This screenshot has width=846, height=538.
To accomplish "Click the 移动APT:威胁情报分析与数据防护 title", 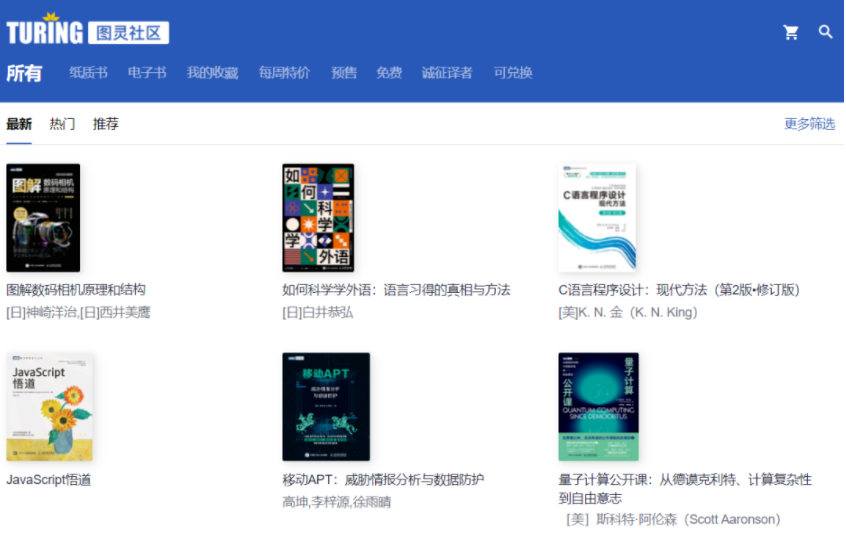I will [383, 480].
